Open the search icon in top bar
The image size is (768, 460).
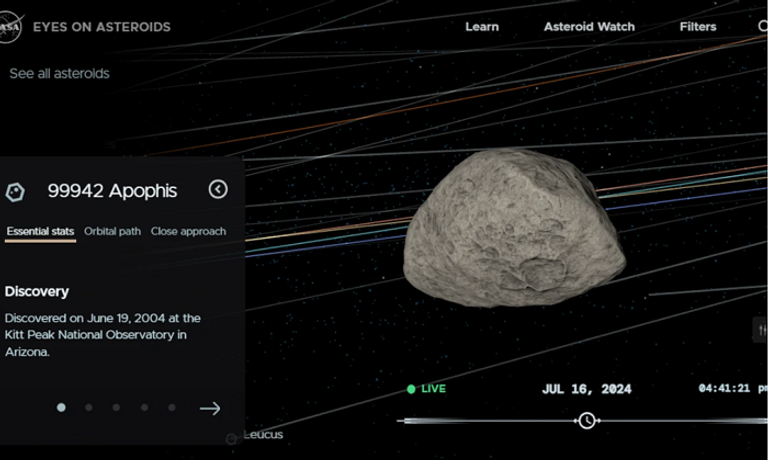point(762,27)
